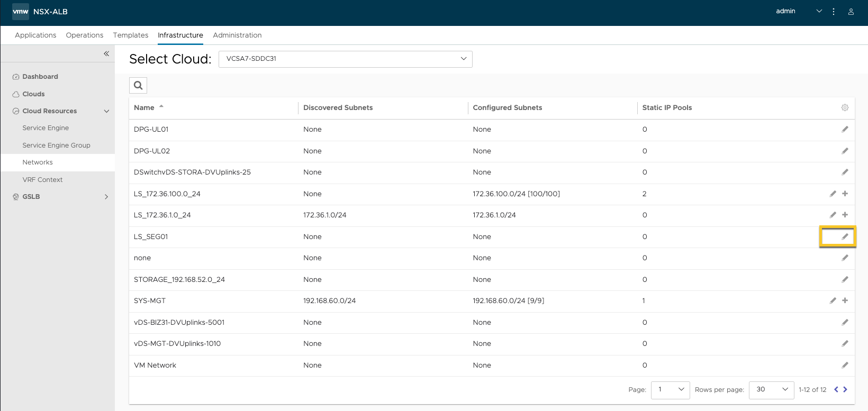Viewport: 868px width, 411px height.
Task: Open Service Engine Group page
Action: (x=56, y=145)
